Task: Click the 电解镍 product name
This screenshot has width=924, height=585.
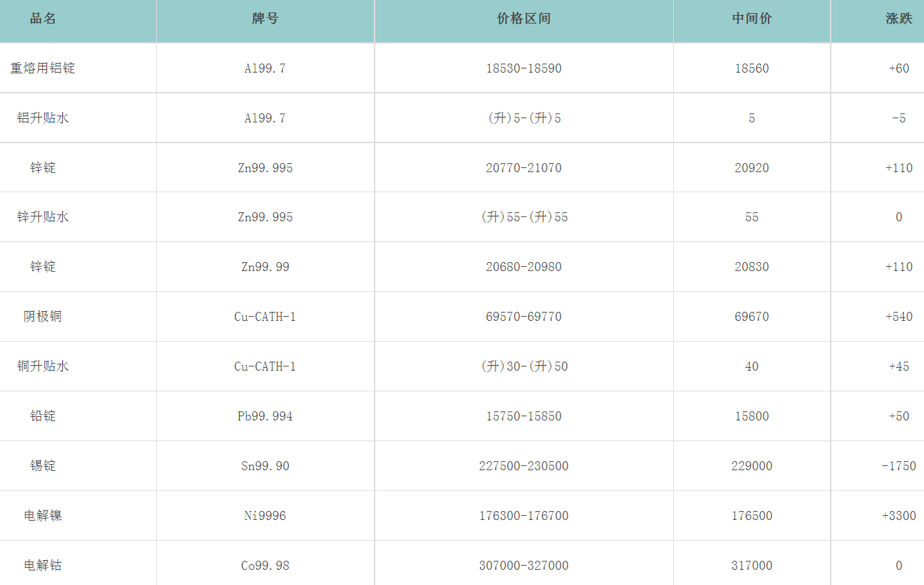Action: pyautogui.click(x=43, y=516)
